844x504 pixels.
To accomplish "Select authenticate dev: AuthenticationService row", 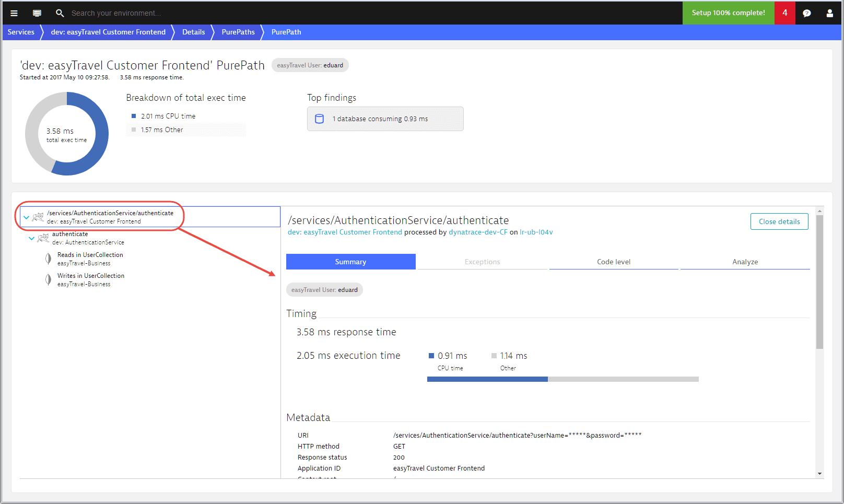I will coord(150,238).
